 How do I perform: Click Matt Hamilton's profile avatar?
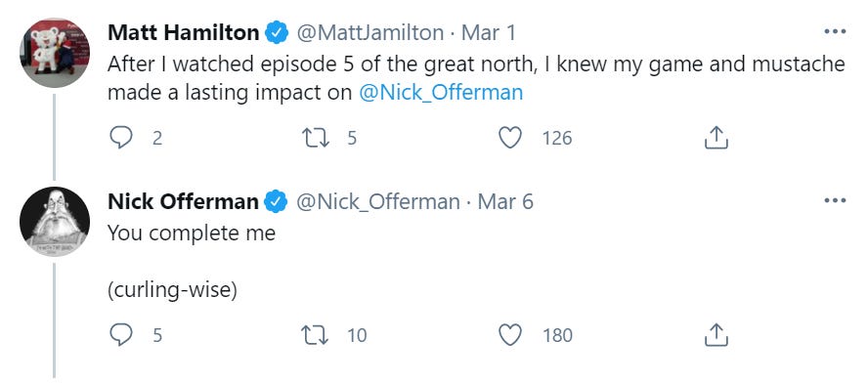coord(55,53)
